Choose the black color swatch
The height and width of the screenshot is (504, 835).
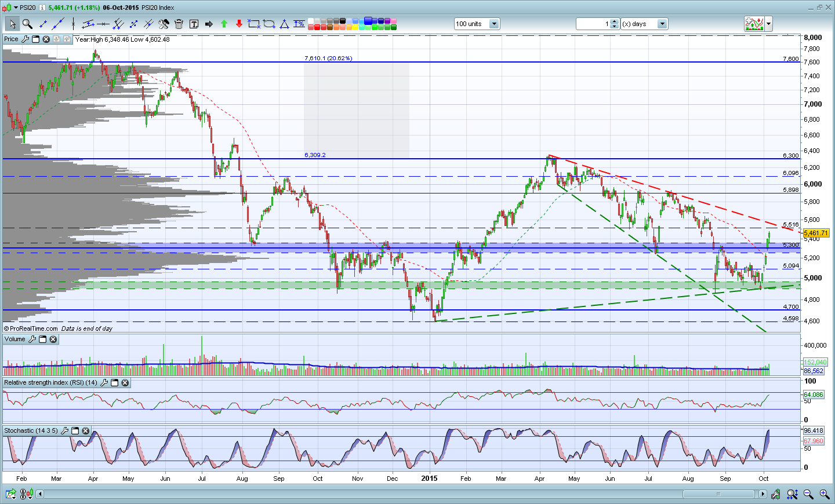tap(343, 21)
